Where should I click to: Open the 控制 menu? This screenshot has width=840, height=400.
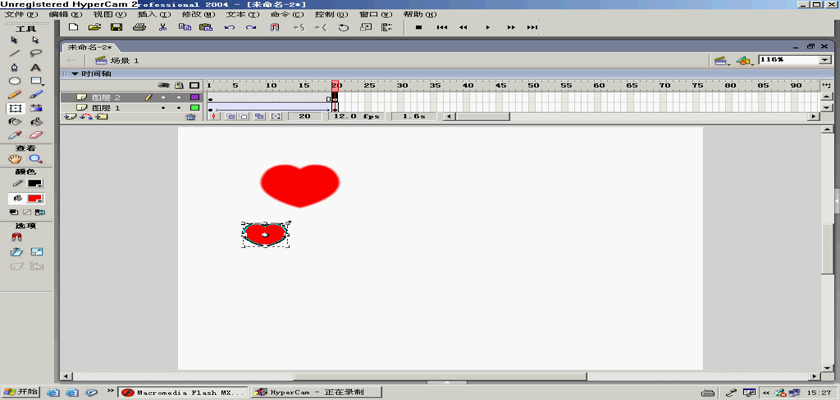332,14
